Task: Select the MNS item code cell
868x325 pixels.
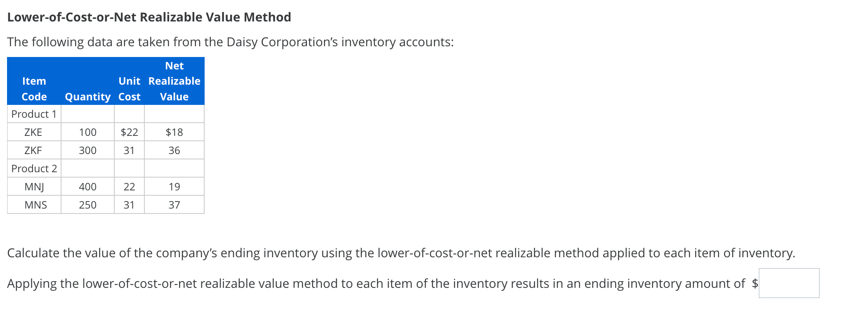Action: [x=34, y=205]
